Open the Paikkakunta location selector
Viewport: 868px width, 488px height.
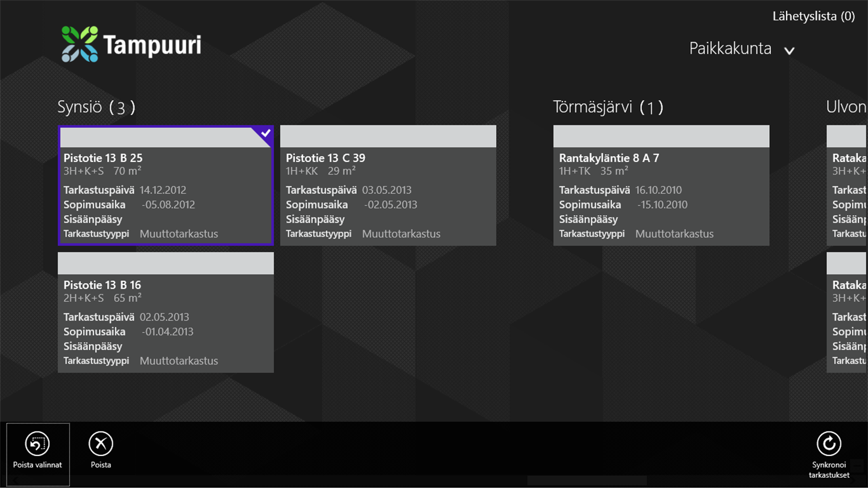(730, 49)
